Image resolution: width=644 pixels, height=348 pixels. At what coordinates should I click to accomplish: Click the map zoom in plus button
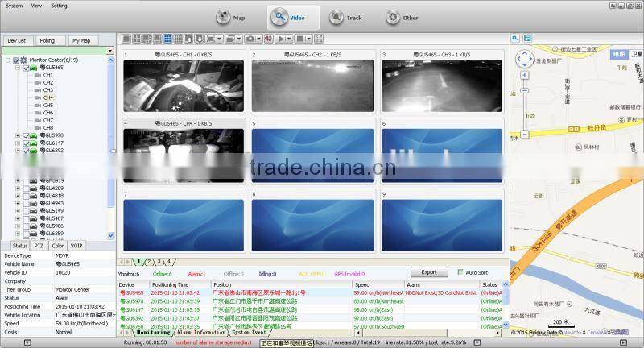pos(525,75)
